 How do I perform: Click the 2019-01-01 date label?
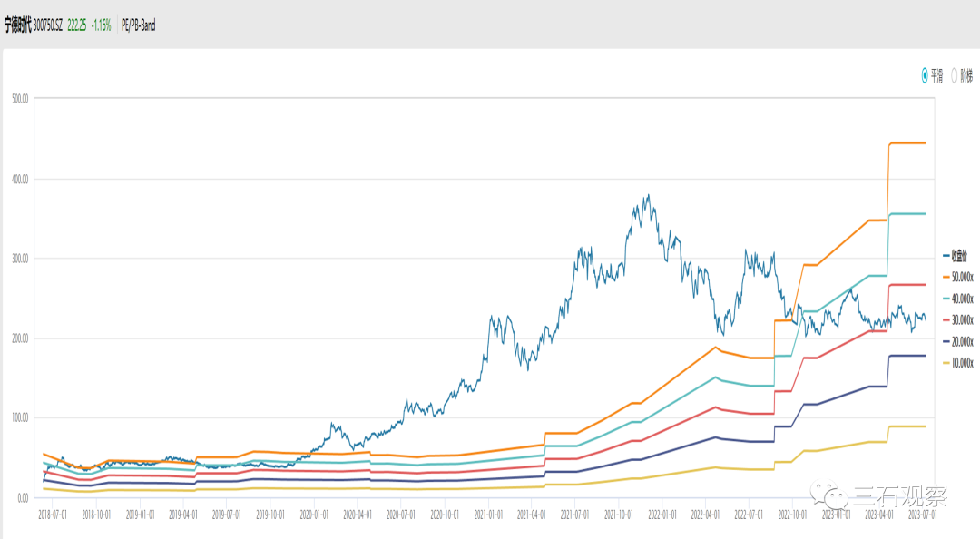click(140, 514)
